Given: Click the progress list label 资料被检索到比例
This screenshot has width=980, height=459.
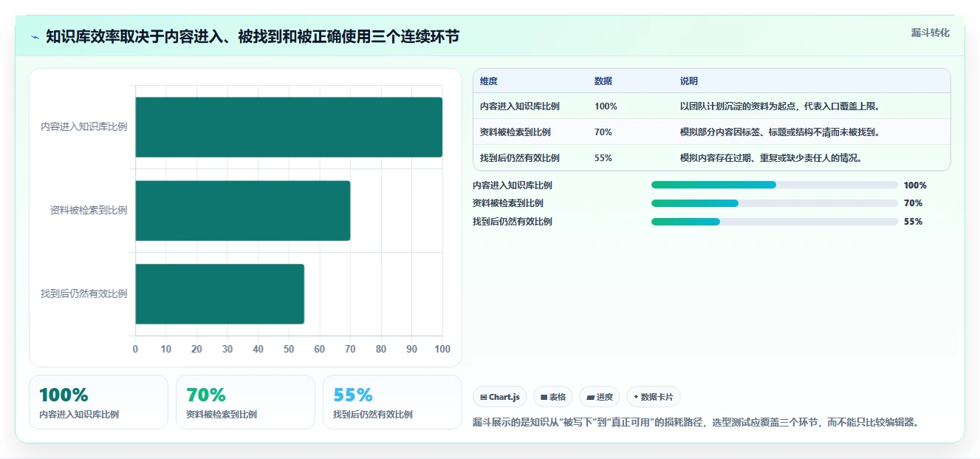Looking at the screenshot, I should [508, 203].
